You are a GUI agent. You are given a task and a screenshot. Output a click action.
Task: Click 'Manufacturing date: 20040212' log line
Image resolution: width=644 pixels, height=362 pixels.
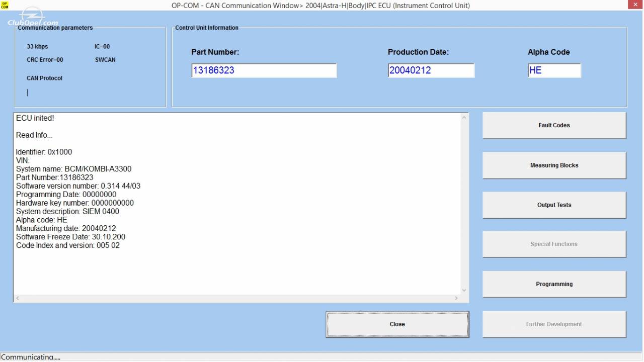(66, 228)
